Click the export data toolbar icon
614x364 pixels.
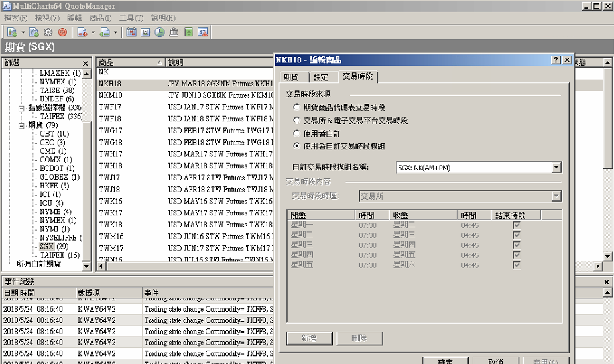pyautogui.click(x=105, y=32)
